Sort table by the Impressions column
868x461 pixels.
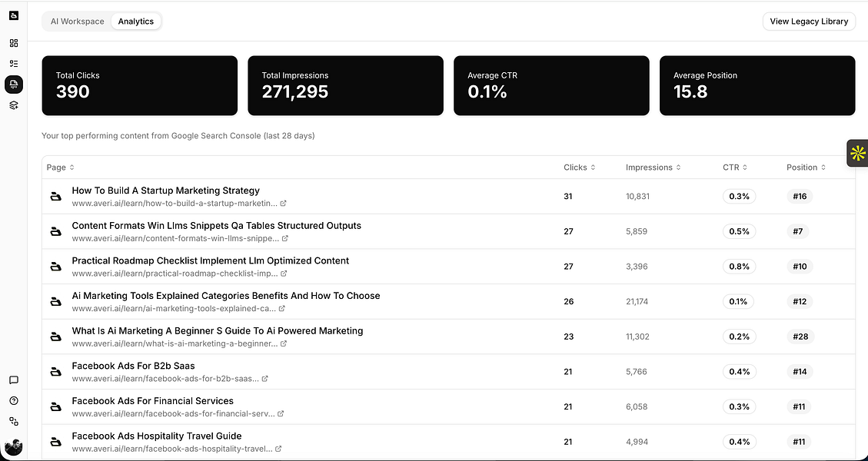coord(653,167)
